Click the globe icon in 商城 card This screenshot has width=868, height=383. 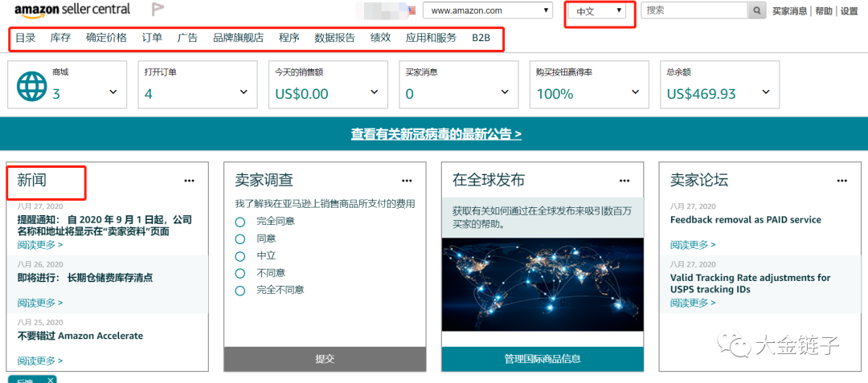coord(31,86)
